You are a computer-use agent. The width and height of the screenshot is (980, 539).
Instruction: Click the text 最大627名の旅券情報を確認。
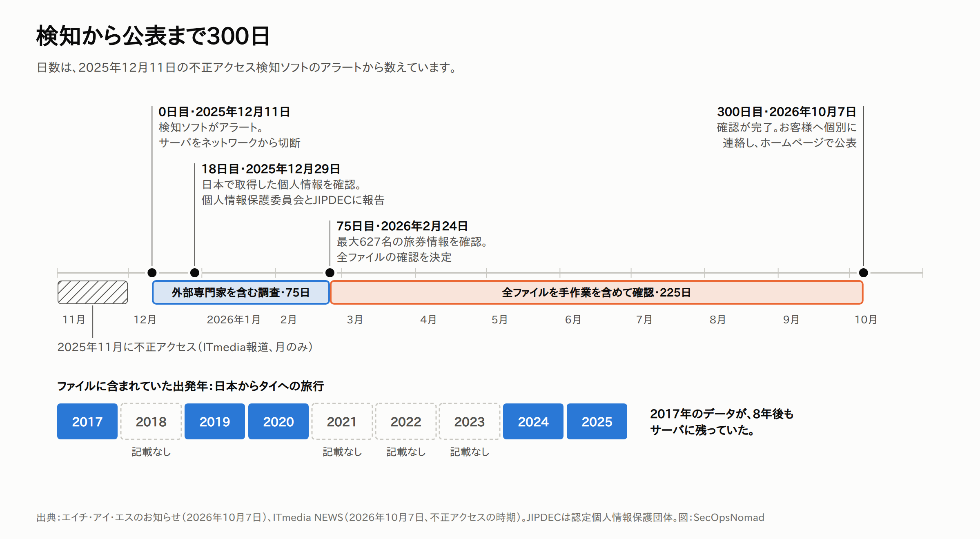(x=412, y=242)
